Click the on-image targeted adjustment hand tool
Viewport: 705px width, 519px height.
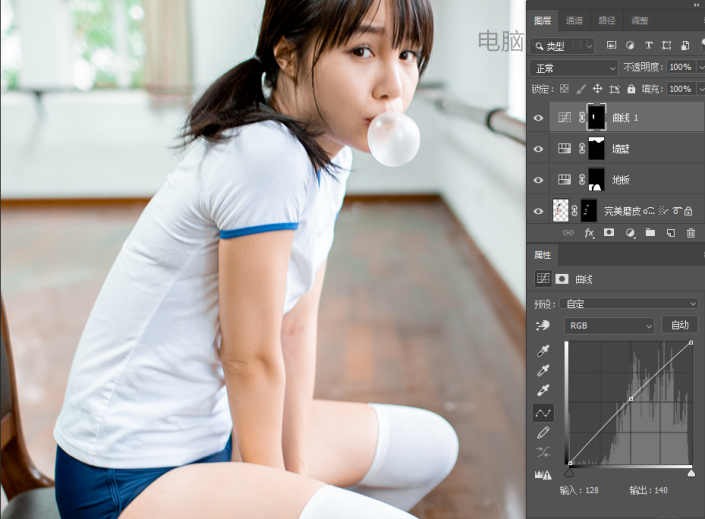click(x=544, y=326)
